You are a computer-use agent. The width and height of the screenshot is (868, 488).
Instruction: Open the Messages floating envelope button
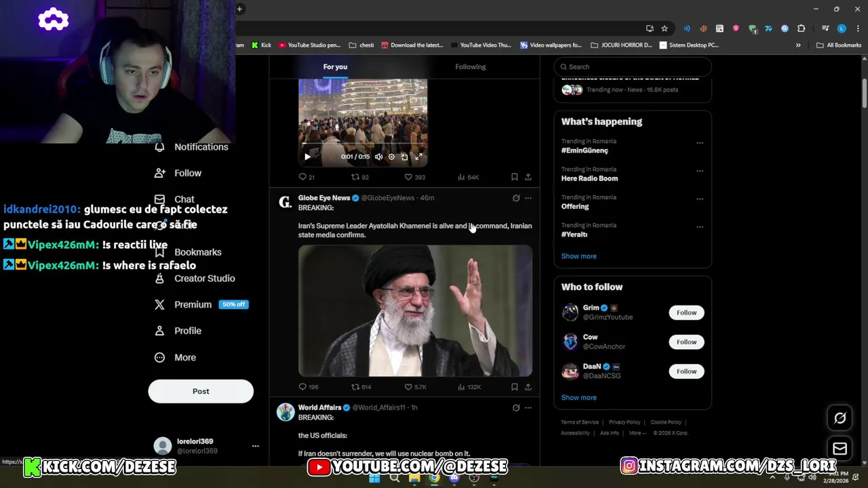pos(840,449)
